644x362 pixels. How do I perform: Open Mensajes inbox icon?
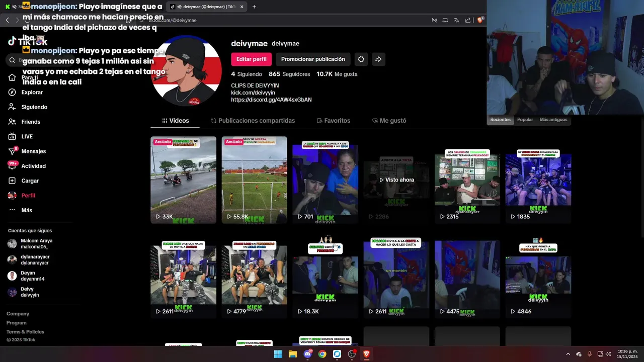tap(12, 151)
